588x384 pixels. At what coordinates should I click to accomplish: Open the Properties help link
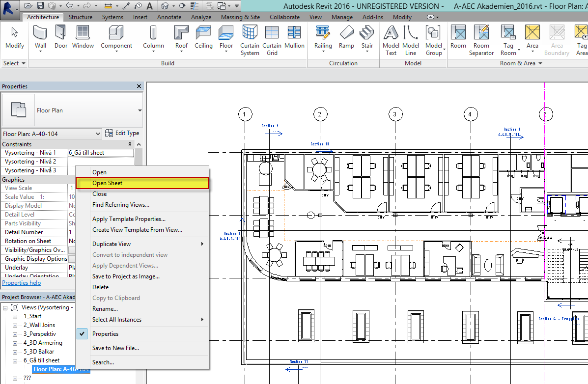pyautogui.click(x=22, y=283)
